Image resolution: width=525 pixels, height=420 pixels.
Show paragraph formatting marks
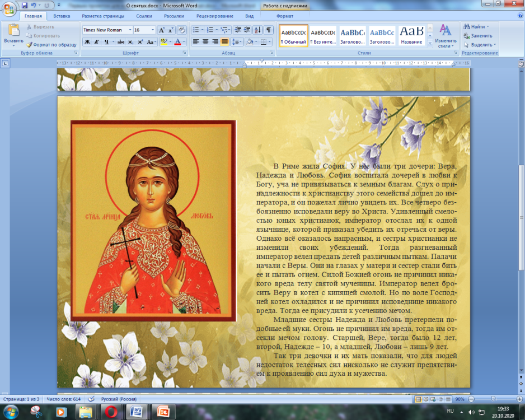coord(269,30)
